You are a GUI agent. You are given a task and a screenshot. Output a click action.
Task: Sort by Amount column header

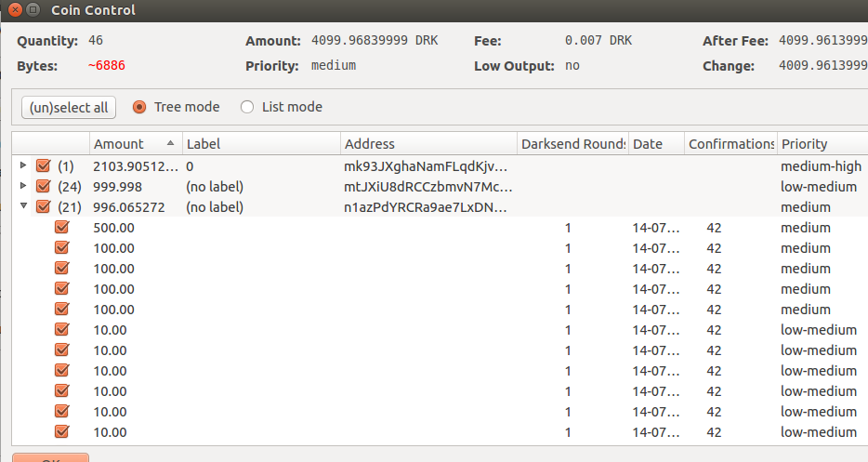pos(136,144)
